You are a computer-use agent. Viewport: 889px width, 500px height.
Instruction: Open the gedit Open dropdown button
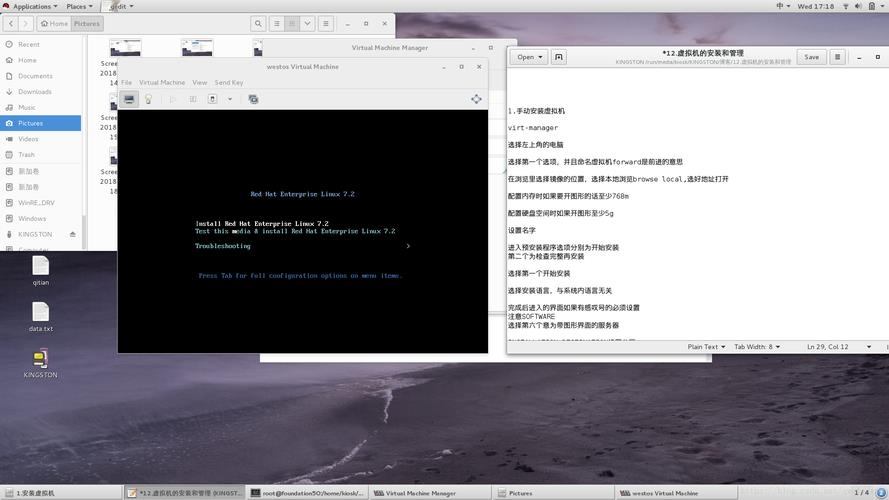530,57
